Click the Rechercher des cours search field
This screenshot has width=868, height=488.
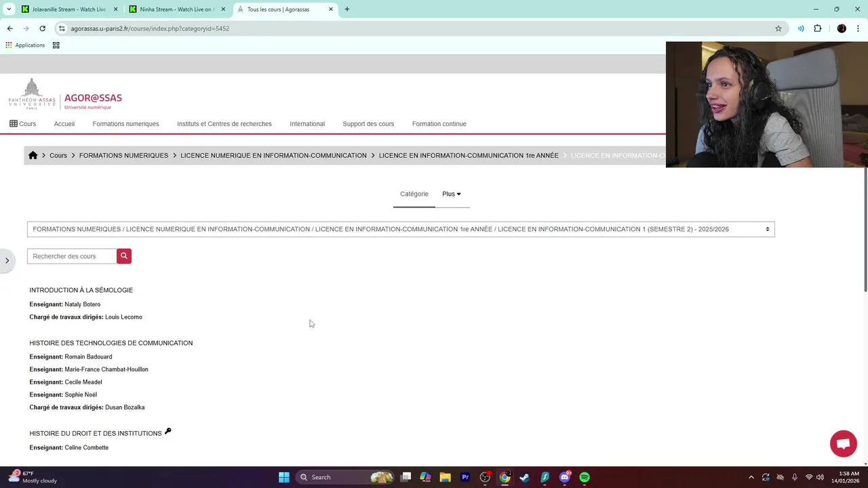(x=72, y=256)
